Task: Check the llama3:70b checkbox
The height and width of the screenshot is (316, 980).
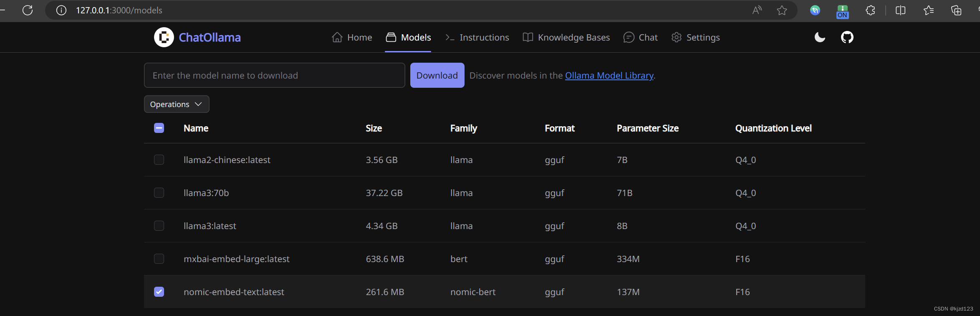Action: click(x=159, y=193)
